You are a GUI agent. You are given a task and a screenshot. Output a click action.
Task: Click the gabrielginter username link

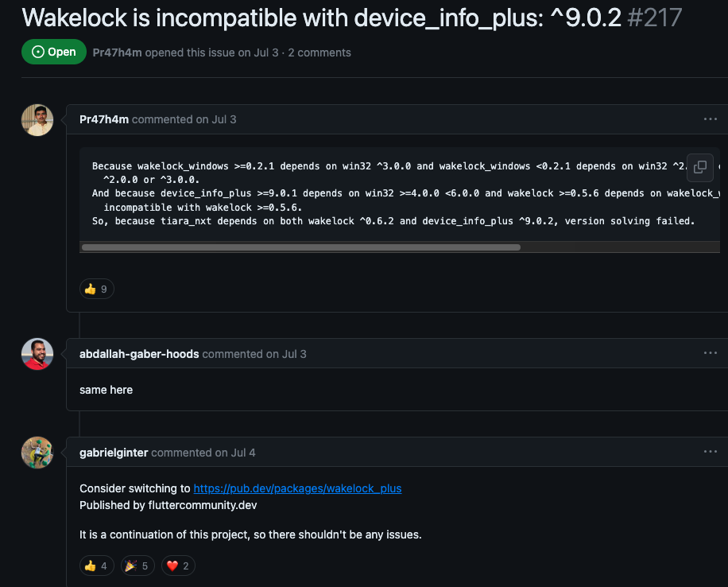point(114,453)
